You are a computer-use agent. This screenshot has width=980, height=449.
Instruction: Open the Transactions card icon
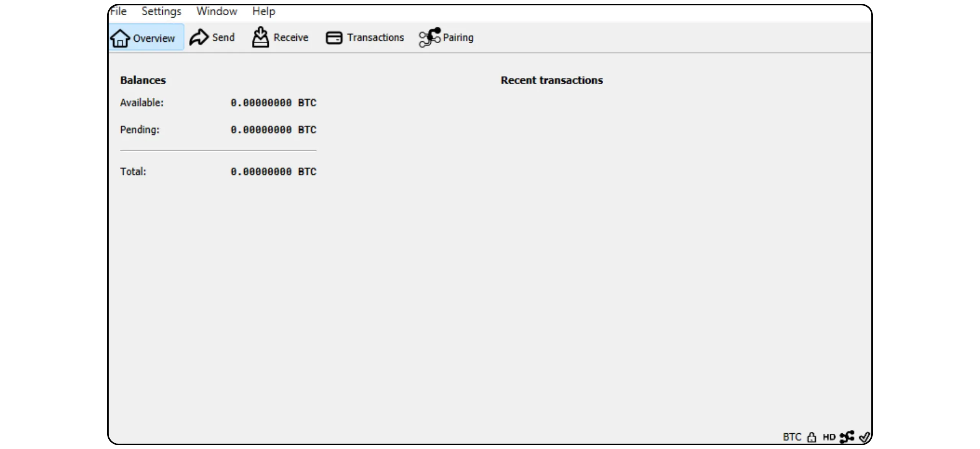coord(334,38)
